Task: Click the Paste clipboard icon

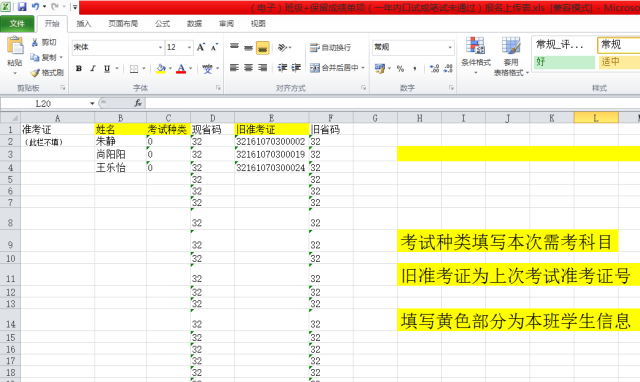Action: point(15,45)
